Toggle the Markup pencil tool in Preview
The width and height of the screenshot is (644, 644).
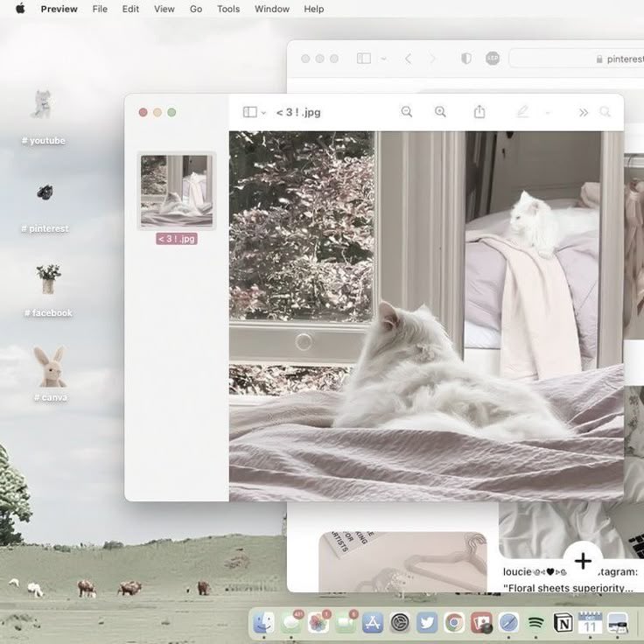click(x=522, y=111)
